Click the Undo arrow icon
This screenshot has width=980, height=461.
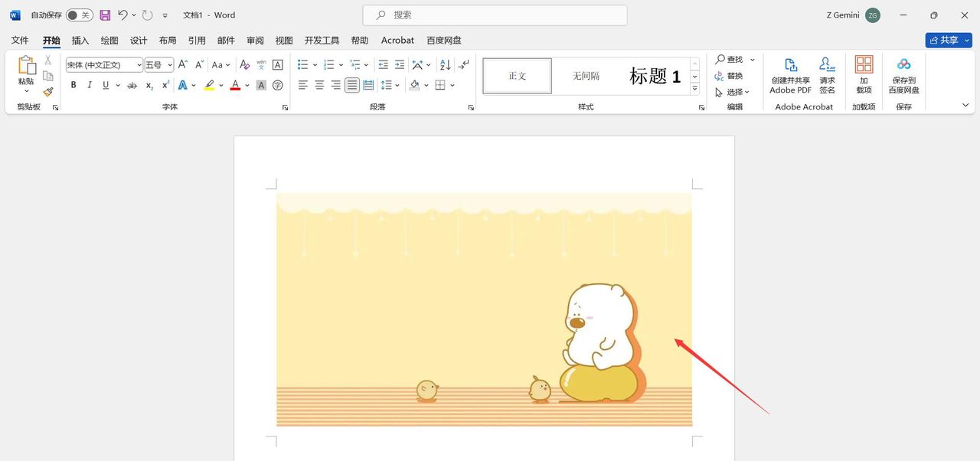coord(122,15)
